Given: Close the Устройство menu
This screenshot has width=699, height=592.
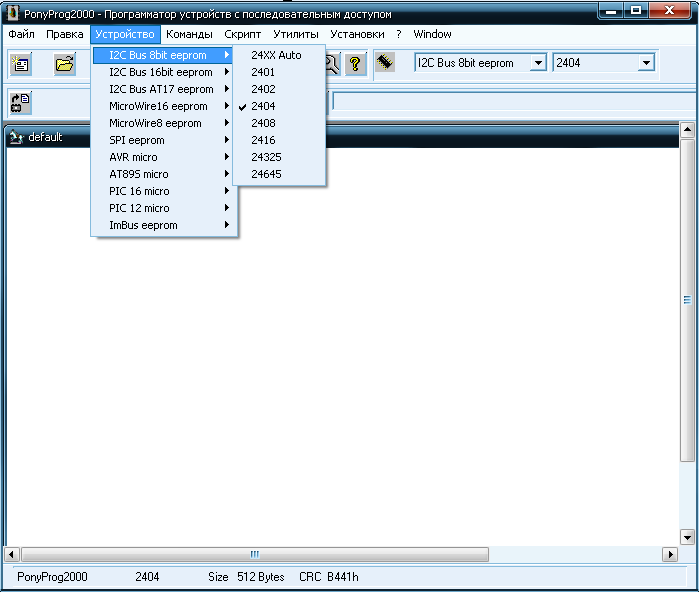Looking at the screenshot, I should (125, 34).
